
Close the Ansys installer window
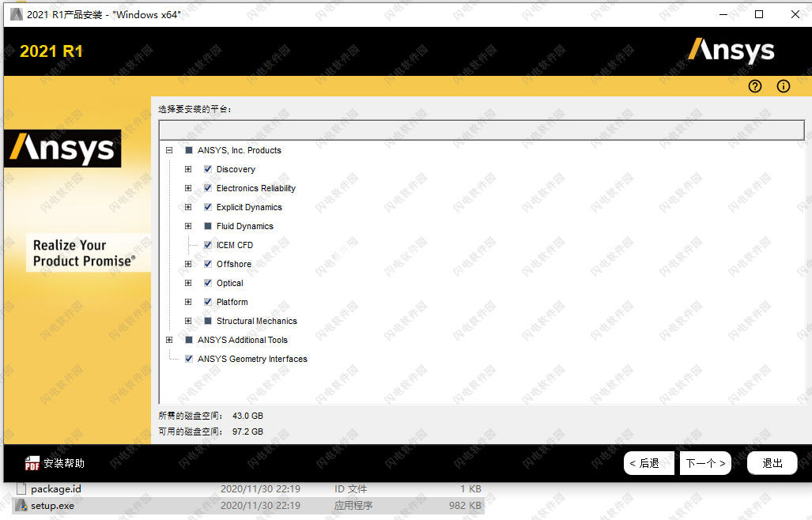[795, 14]
